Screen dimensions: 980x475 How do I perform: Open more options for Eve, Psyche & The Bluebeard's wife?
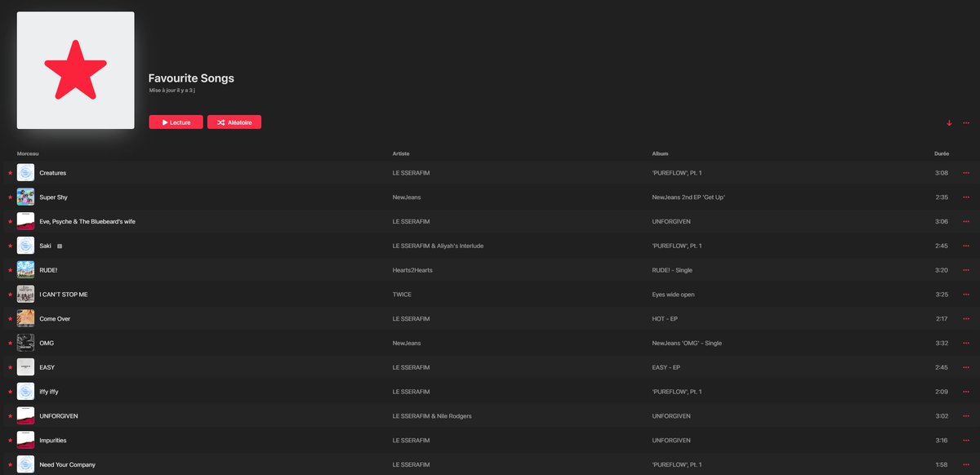(966, 221)
